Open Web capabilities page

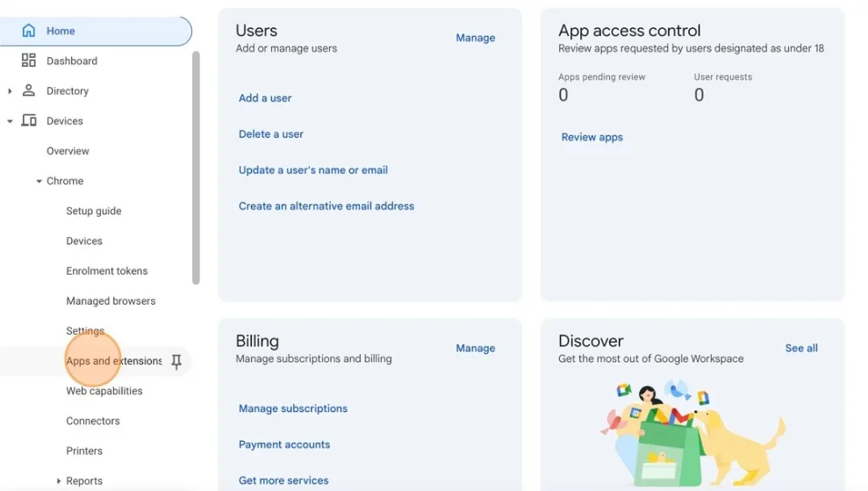104,391
